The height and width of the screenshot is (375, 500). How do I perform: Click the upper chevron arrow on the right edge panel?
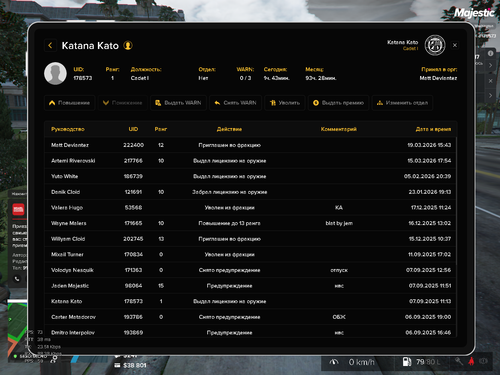click(x=490, y=65)
